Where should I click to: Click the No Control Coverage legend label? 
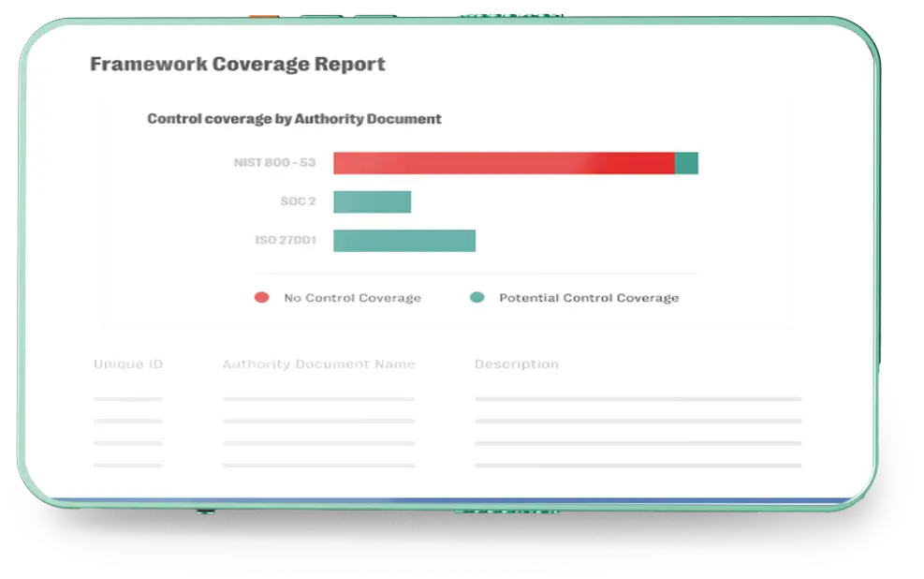pos(352,298)
